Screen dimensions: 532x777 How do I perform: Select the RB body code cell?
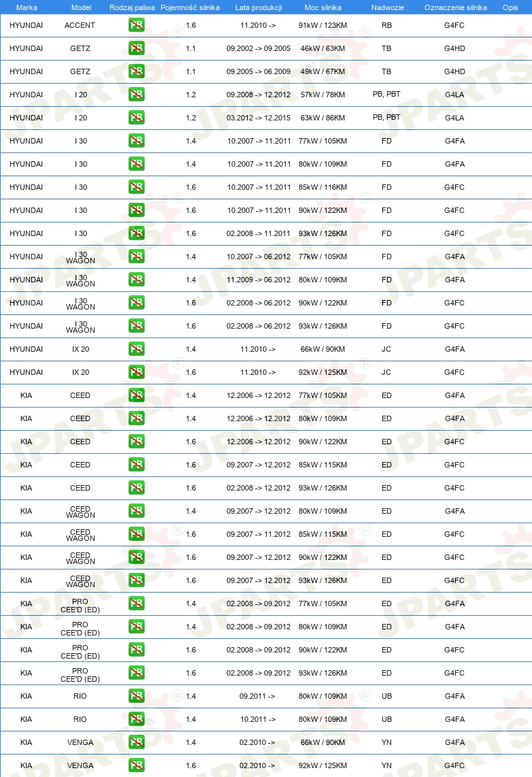(x=387, y=25)
